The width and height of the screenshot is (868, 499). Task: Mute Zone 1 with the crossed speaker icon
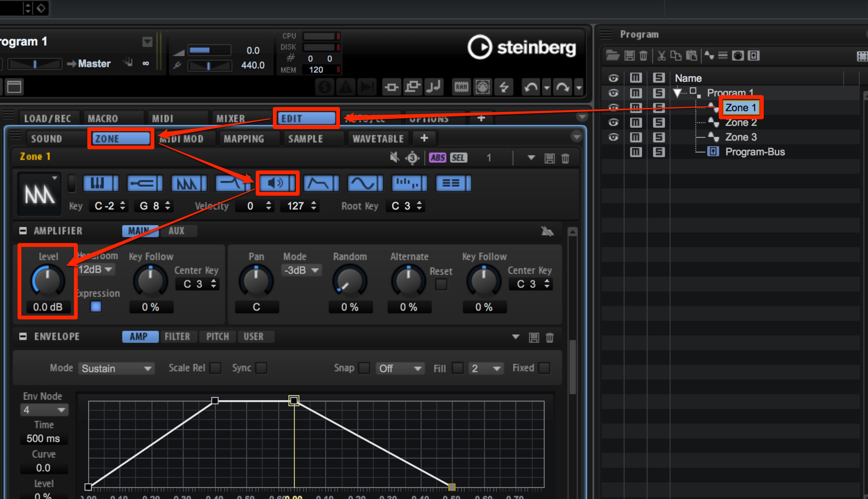395,158
